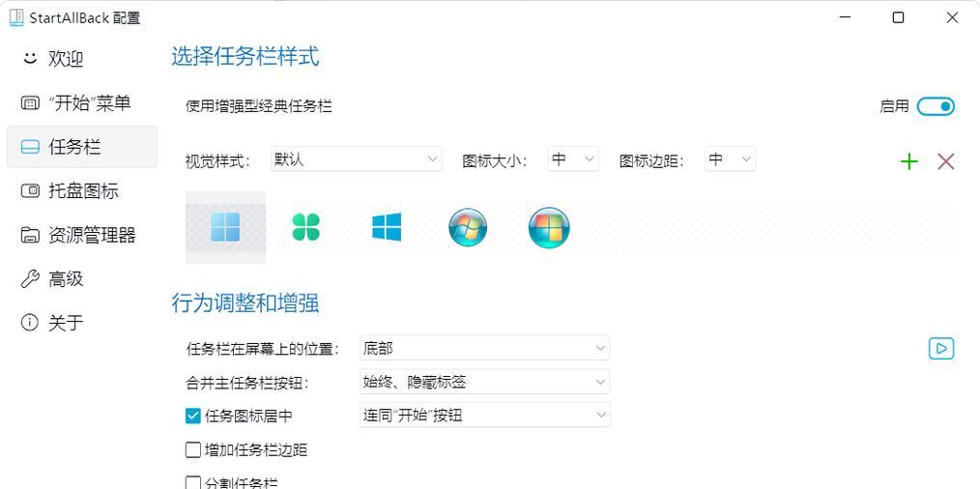Click the StartAllBack app icon in title bar
The image size is (980, 489).
[x=16, y=18]
